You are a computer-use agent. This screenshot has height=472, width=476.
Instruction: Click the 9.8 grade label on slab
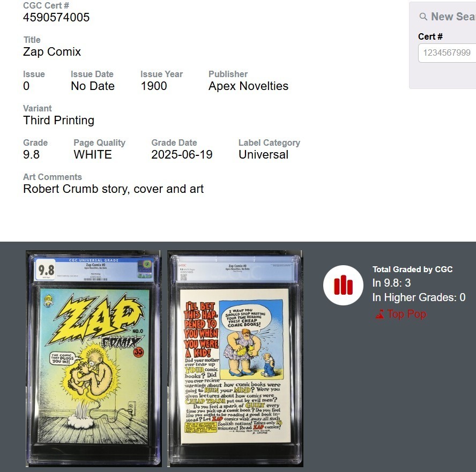point(46,269)
